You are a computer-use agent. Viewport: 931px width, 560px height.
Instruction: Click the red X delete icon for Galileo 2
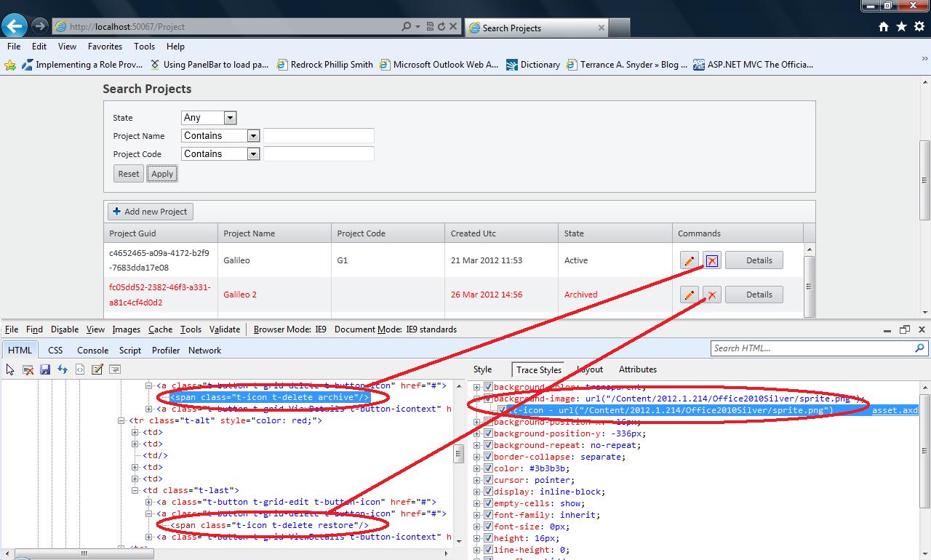point(712,295)
